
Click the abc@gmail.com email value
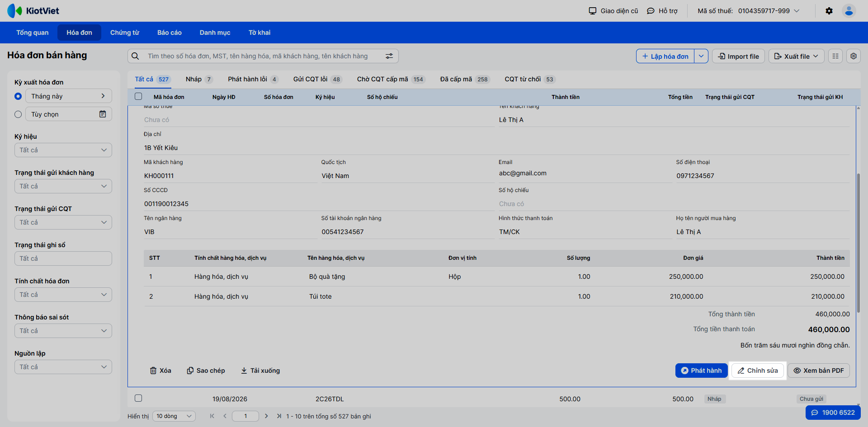[523, 173]
